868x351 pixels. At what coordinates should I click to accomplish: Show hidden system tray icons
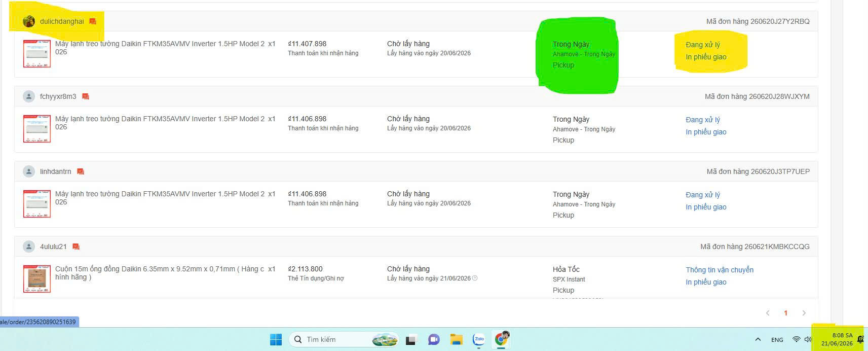(x=758, y=339)
